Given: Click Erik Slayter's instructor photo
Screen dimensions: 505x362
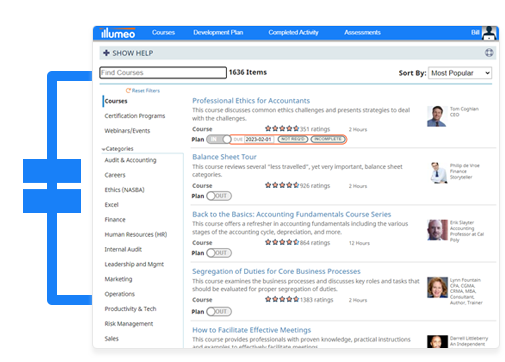Looking at the screenshot, I should [437, 230].
